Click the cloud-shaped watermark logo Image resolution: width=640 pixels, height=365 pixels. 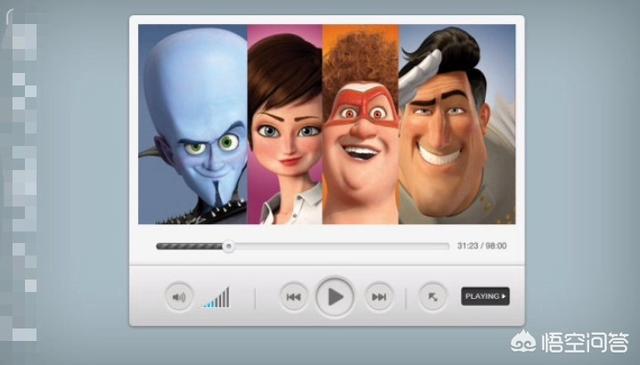point(524,341)
